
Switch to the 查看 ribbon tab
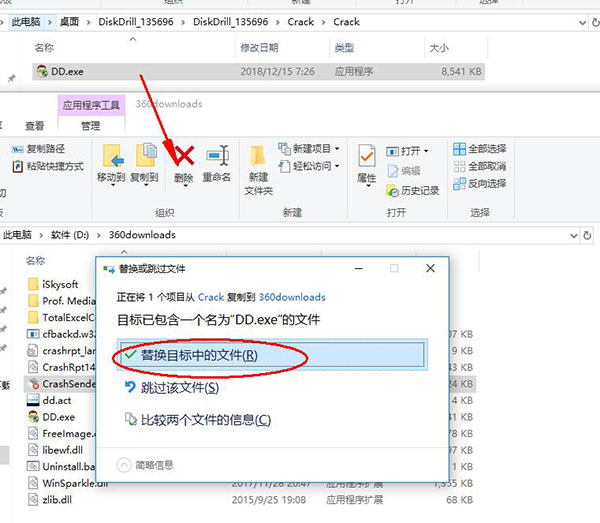tap(35, 126)
